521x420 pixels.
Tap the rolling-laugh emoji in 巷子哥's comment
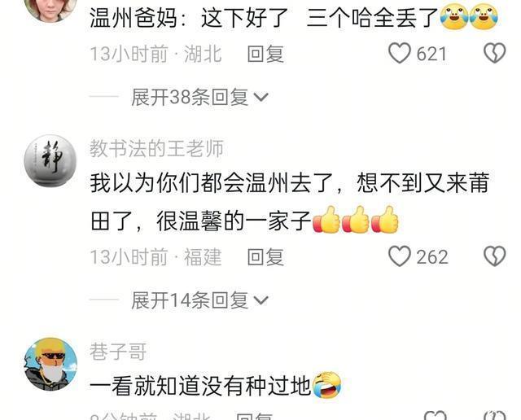[x=327, y=384]
